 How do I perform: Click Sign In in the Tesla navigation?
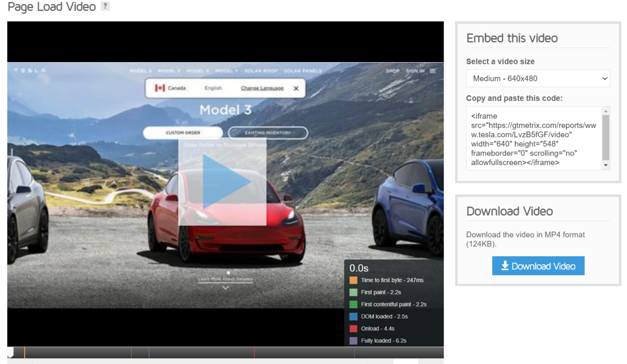[415, 71]
